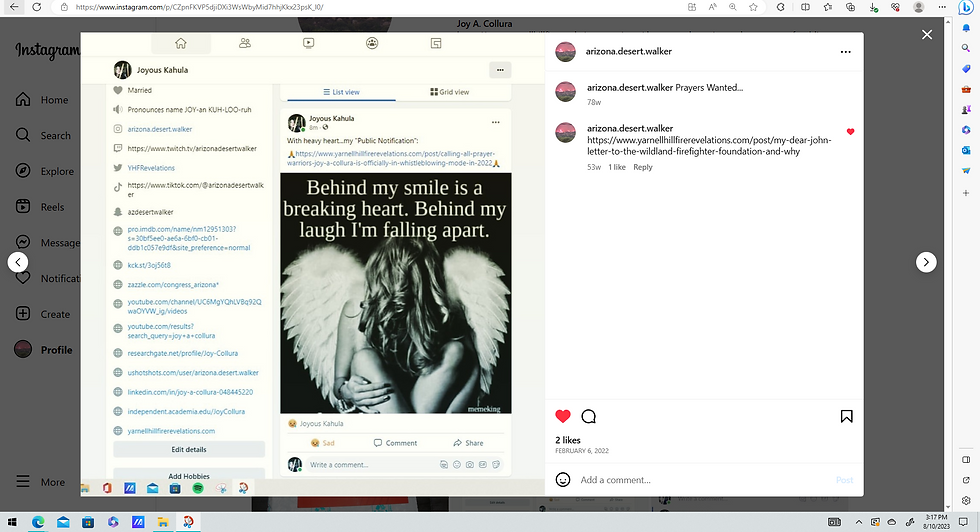Open arizona.desert.walker profile from post header name
980x532 pixels.
point(628,51)
